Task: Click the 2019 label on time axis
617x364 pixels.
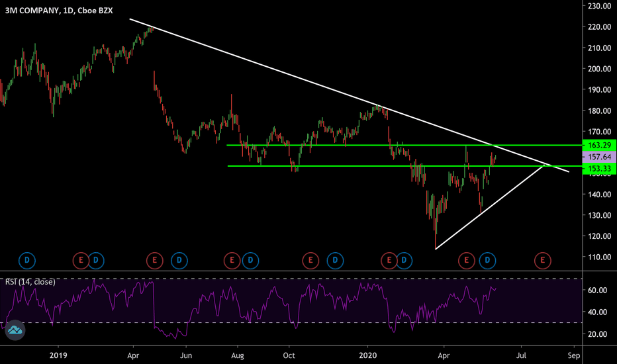Action: (58, 355)
